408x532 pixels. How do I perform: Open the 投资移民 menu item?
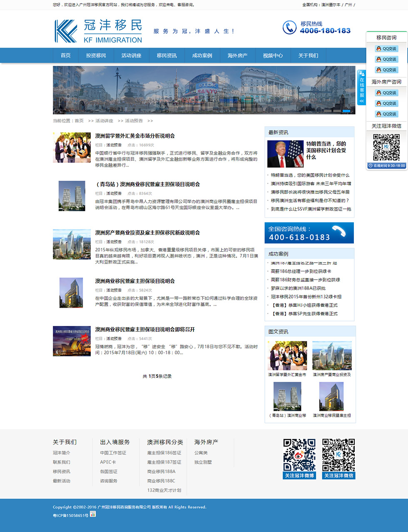[x=96, y=55]
